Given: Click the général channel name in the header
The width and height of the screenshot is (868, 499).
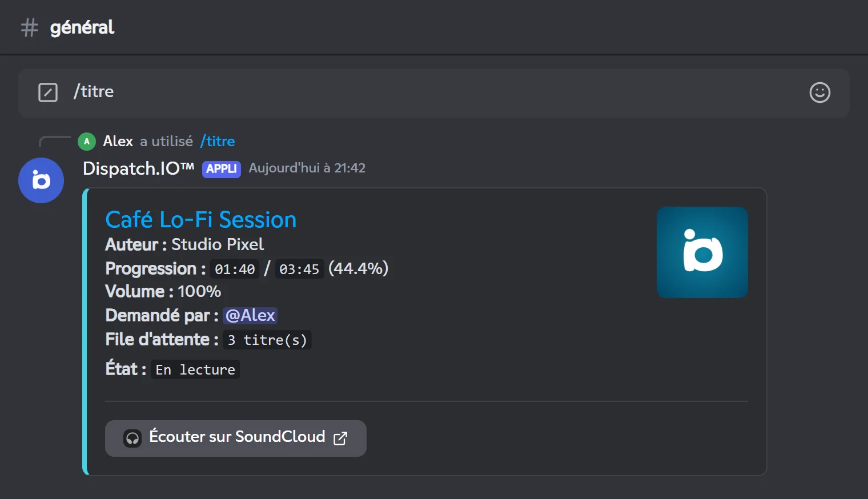Looking at the screenshot, I should (82, 27).
